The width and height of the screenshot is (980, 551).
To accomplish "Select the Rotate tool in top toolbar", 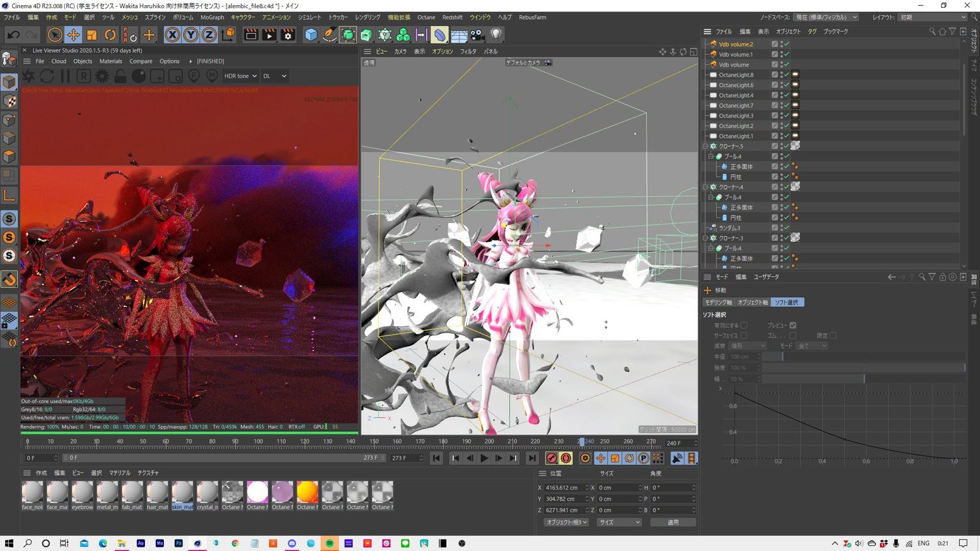I will coord(110,35).
